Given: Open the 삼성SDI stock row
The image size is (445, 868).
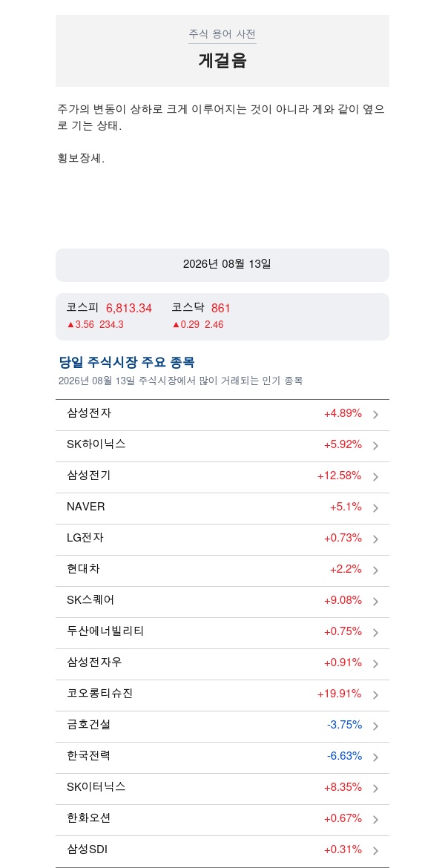Looking at the screenshot, I should [222, 850].
